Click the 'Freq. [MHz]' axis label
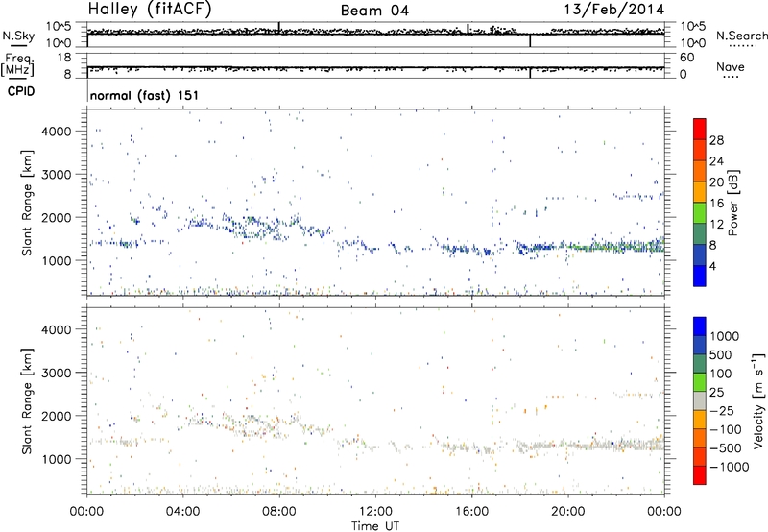This screenshot has height=532, width=768. [x=17, y=65]
